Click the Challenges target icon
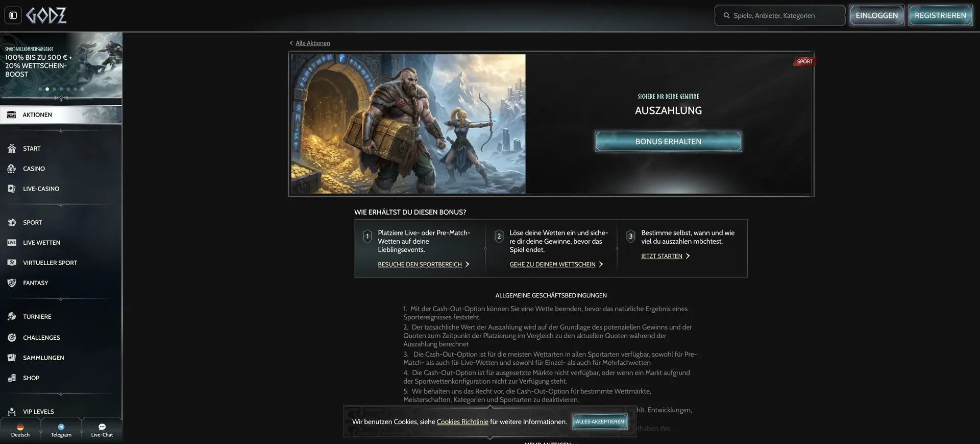Viewport: 980px width, 444px height. (x=12, y=337)
